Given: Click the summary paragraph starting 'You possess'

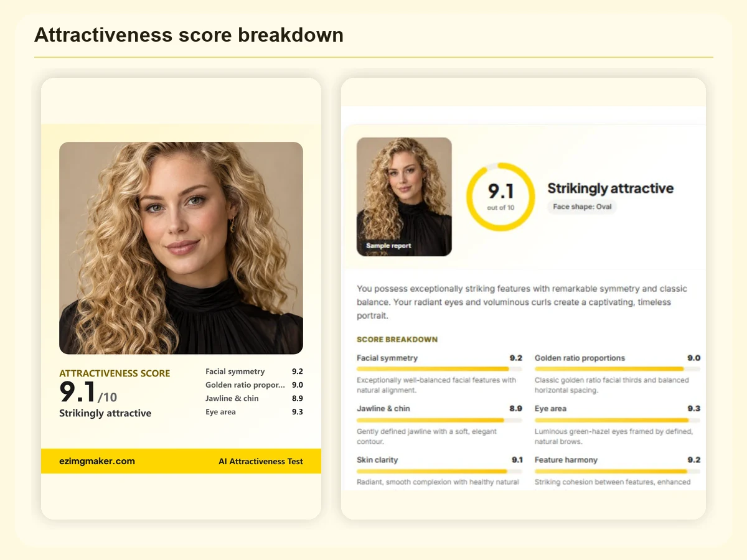Looking at the screenshot, I should [x=522, y=302].
